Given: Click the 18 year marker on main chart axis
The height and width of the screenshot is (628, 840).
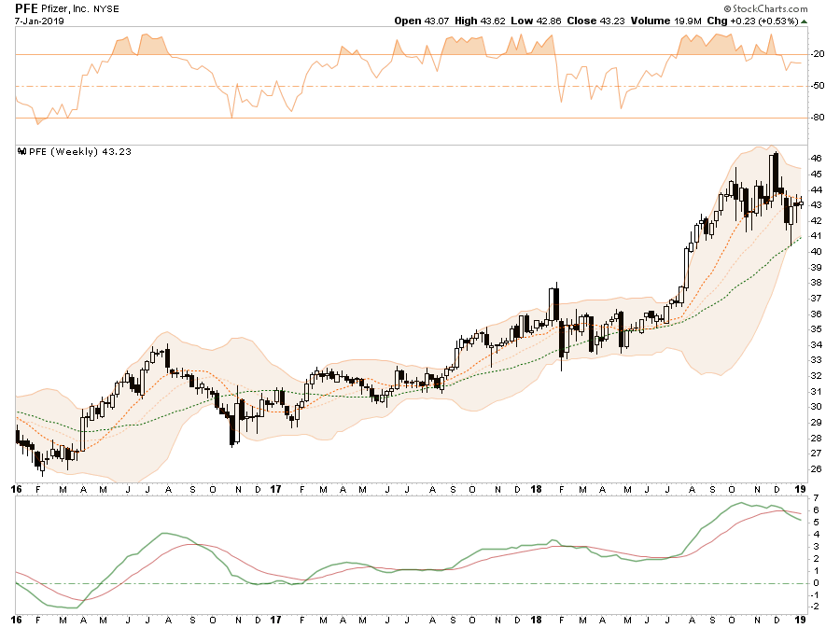Looking at the screenshot, I should coord(537,488).
